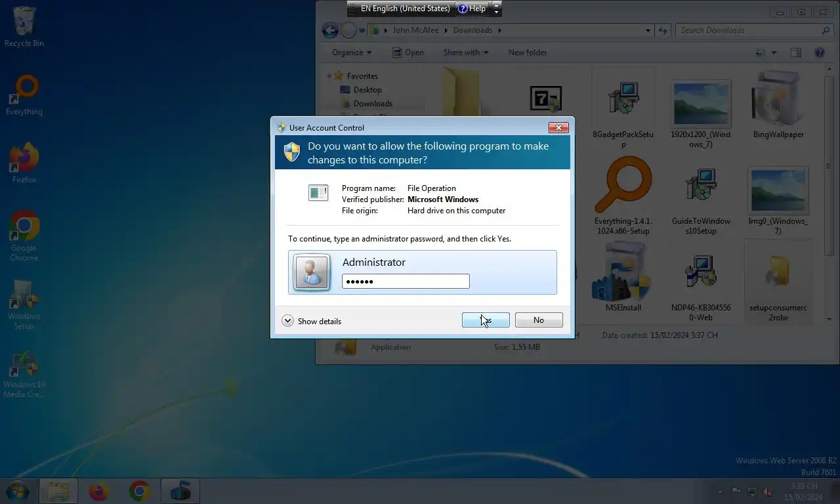The width and height of the screenshot is (840, 504).
Task: Select the Everything desktop shortcut
Action: [x=24, y=95]
